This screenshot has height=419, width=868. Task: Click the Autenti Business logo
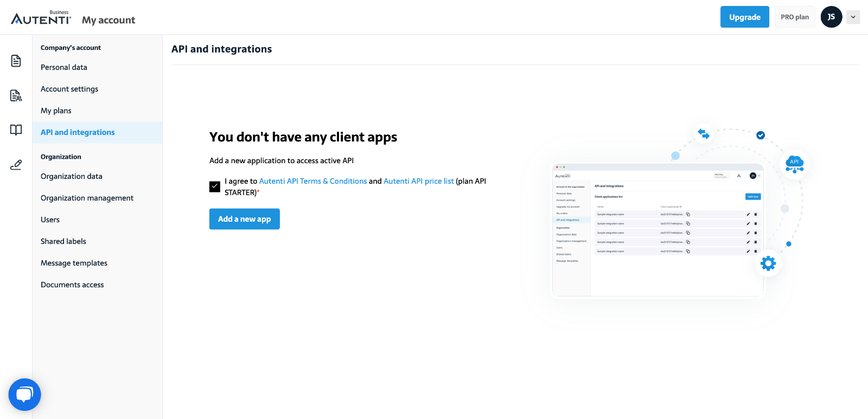41,18
